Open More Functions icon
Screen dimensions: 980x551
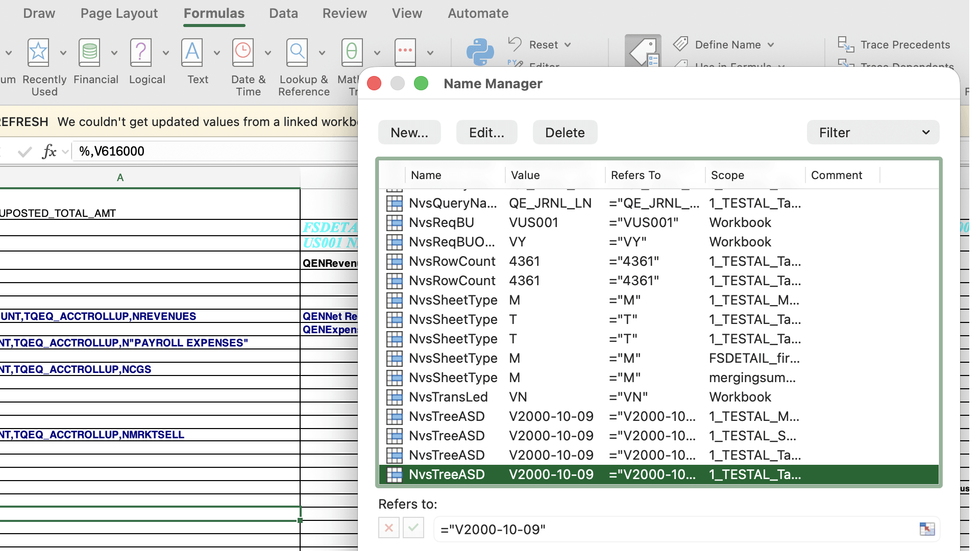[405, 53]
